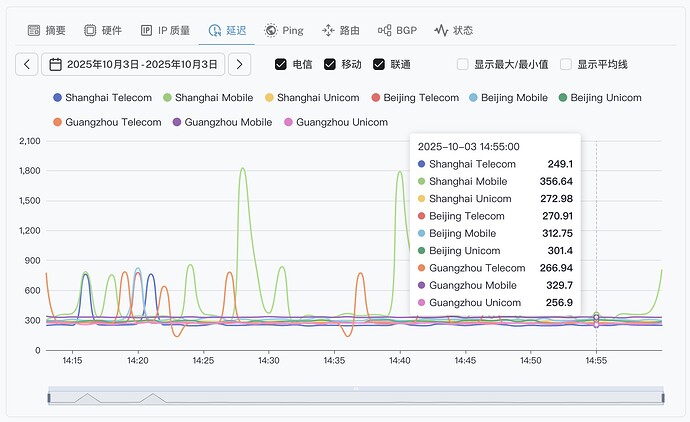Click the 14:40 x-axis label
Image resolution: width=690 pixels, height=422 pixels.
point(400,360)
